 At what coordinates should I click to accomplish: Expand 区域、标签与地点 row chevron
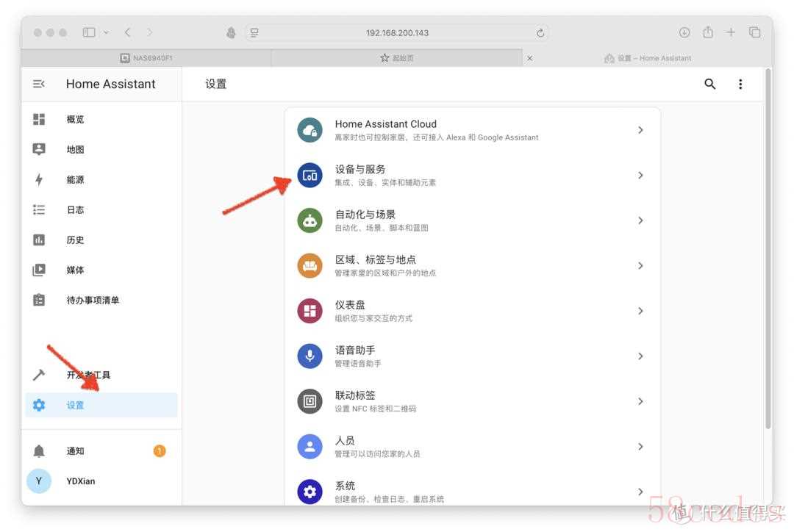(640, 266)
